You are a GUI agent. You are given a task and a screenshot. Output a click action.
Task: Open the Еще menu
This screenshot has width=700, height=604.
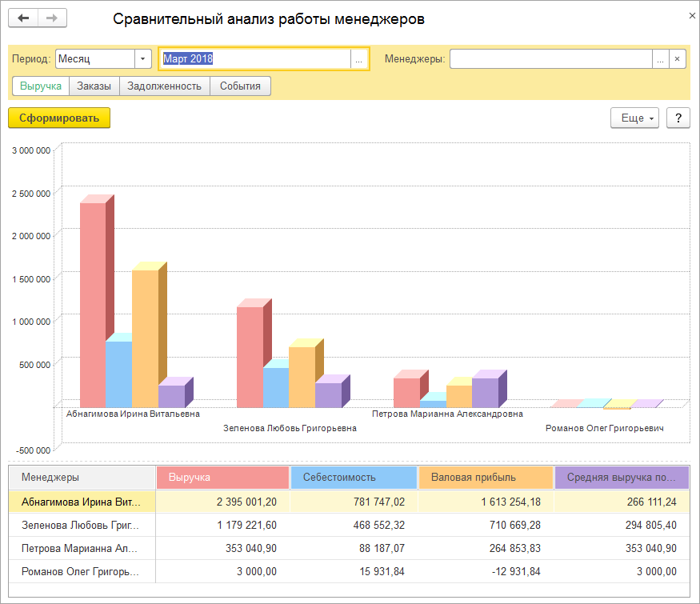634,118
